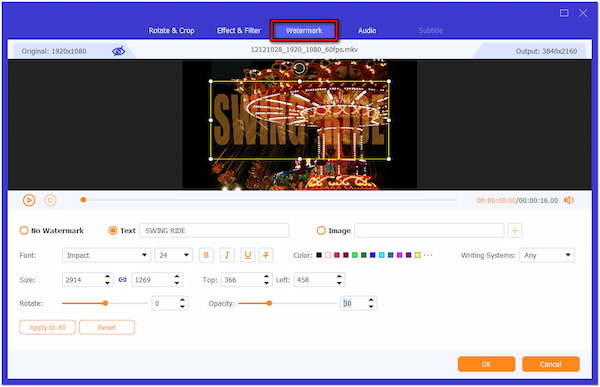
Task: Click the OK button
Action: click(486, 364)
